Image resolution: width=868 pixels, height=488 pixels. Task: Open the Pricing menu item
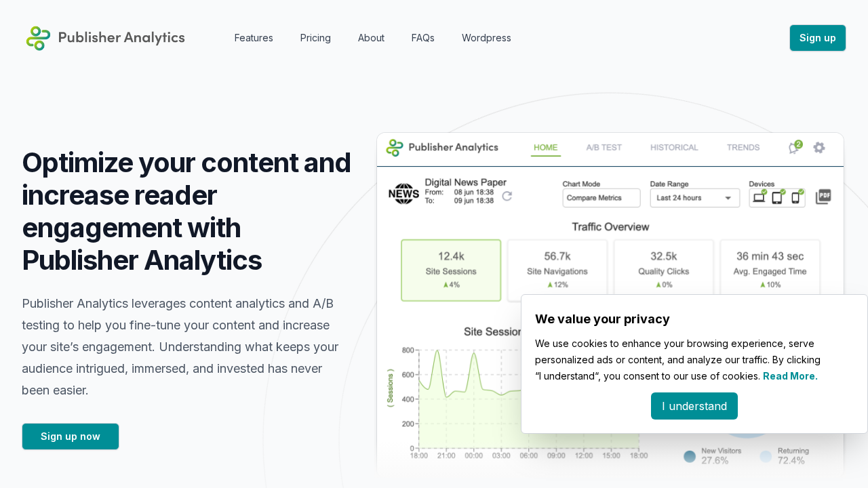(315, 38)
